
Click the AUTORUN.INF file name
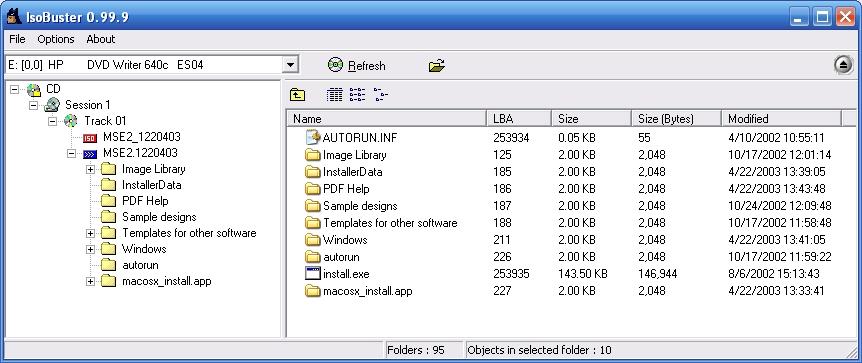pos(360,138)
